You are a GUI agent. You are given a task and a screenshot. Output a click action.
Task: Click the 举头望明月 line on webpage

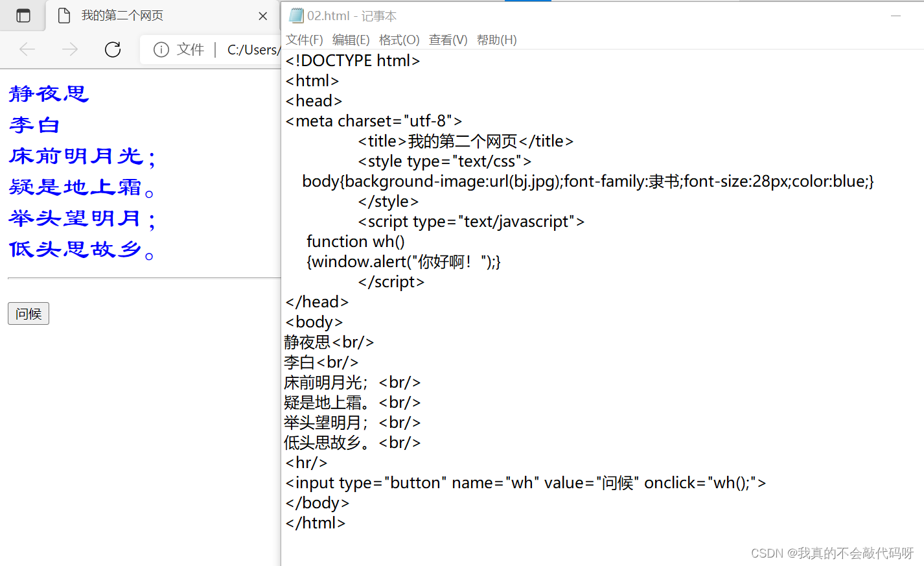[82, 218]
